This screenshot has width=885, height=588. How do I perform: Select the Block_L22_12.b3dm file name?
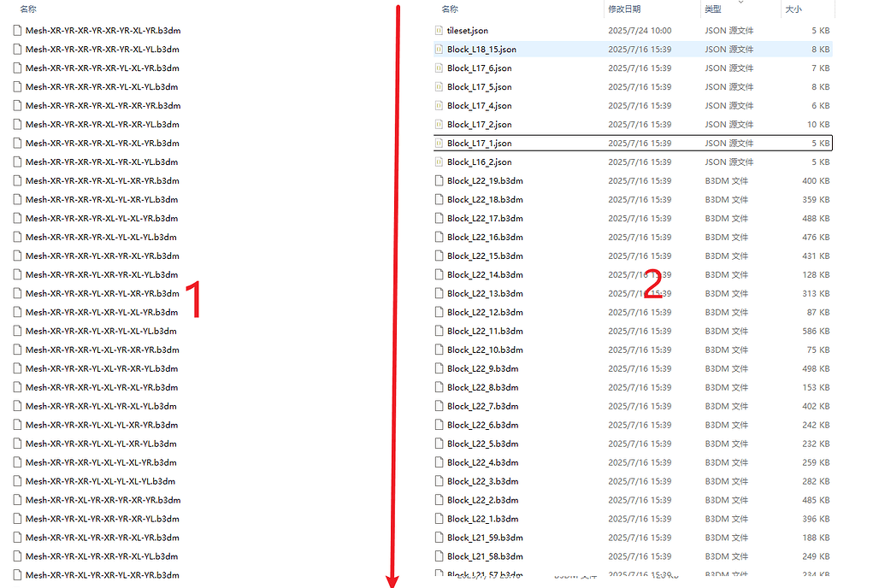485,313
